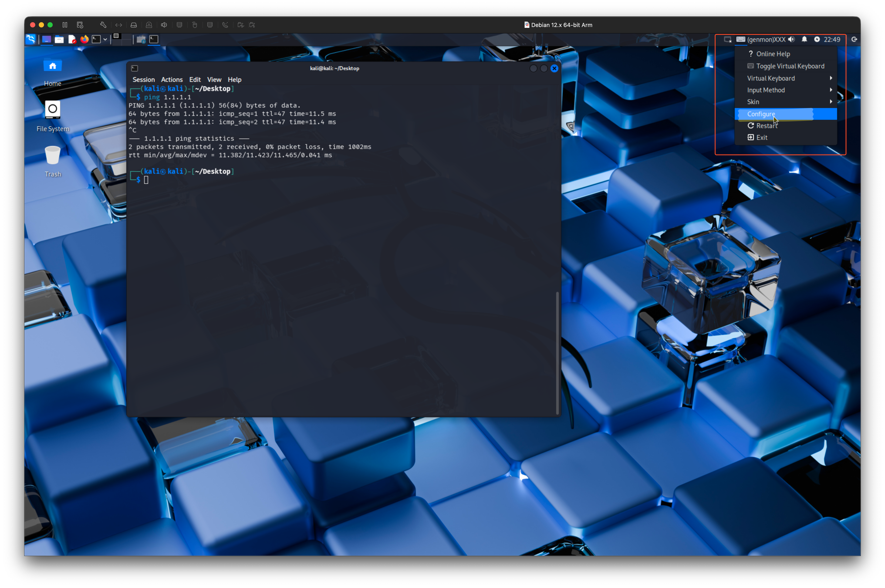Open VMware settings wrench icon
This screenshot has height=588, width=885.
coord(103,25)
